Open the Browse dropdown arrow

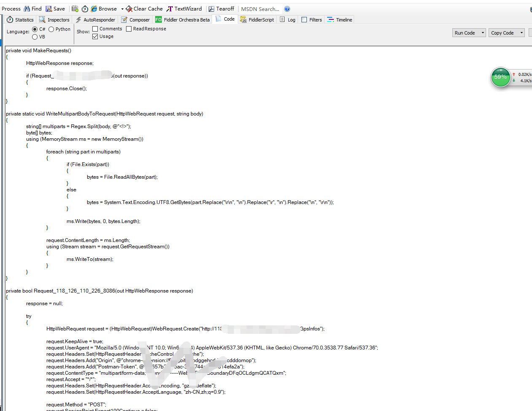[x=122, y=9]
